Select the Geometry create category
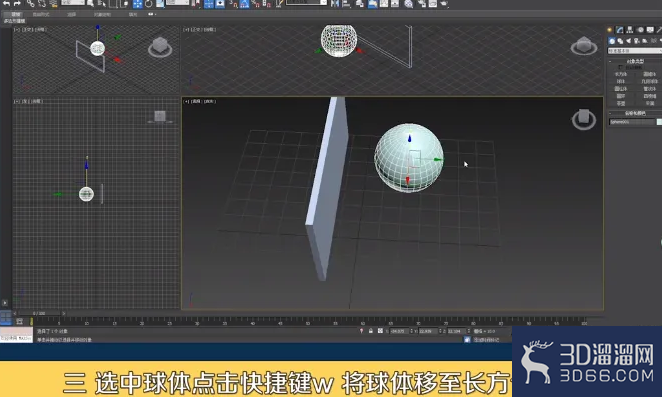Image resolution: width=662 pixels, height=397 pixels. click(x=612, y=41)
